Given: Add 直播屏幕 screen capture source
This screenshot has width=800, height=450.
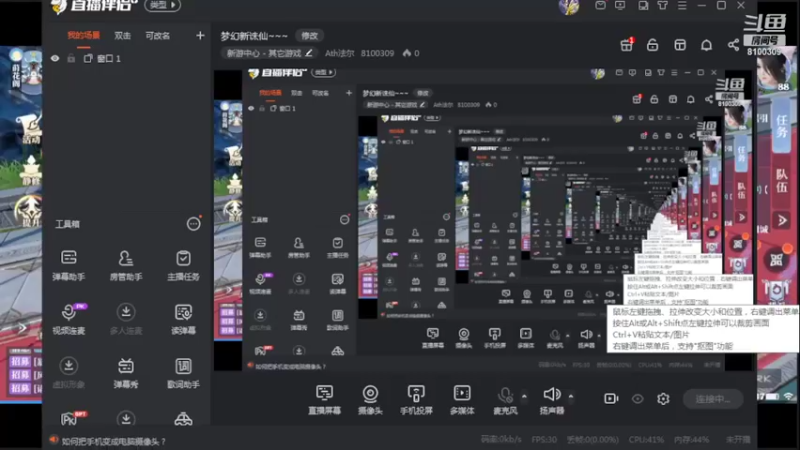Looking at the screenshot, I should tap(324, 399).
